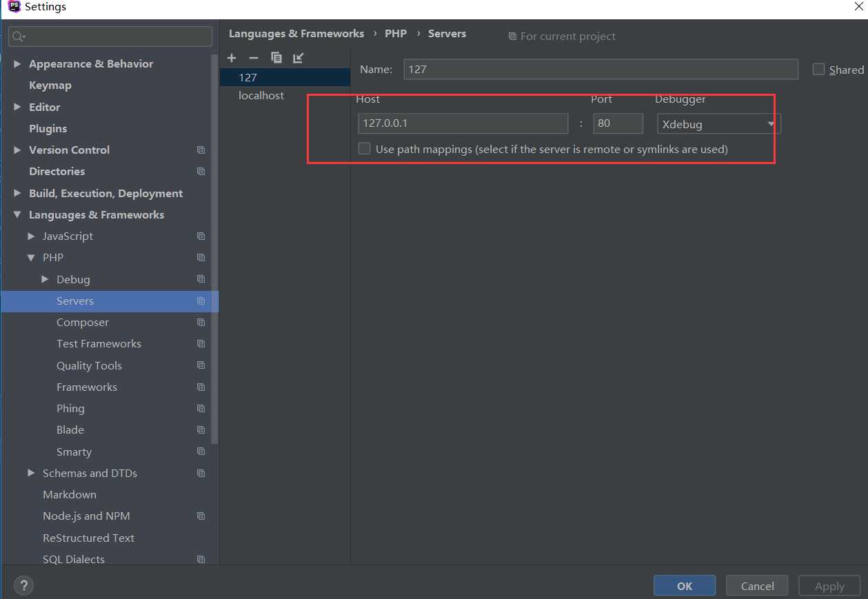Expand the Debug node

45,279
